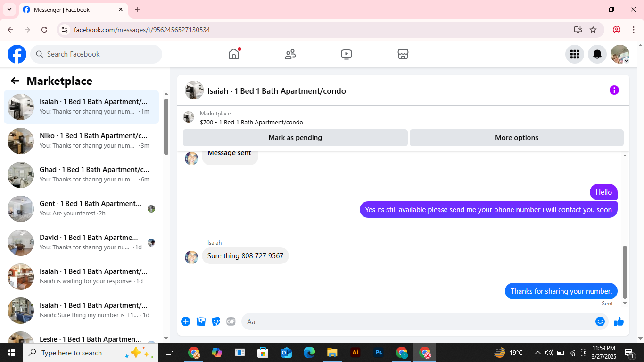Click the Windows Start button

11,353
